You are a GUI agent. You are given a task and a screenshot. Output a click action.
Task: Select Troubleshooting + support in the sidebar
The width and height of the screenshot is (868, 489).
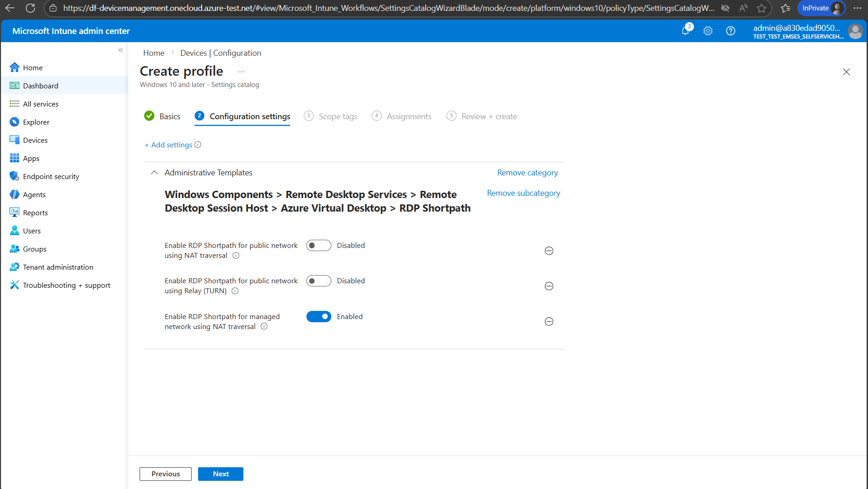[67, 285]
